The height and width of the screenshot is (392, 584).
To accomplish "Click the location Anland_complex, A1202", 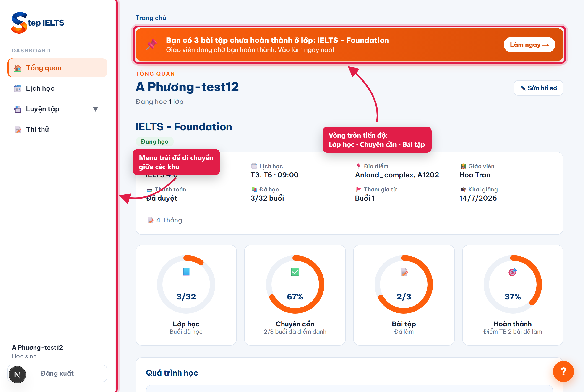I will click(397, 175).
